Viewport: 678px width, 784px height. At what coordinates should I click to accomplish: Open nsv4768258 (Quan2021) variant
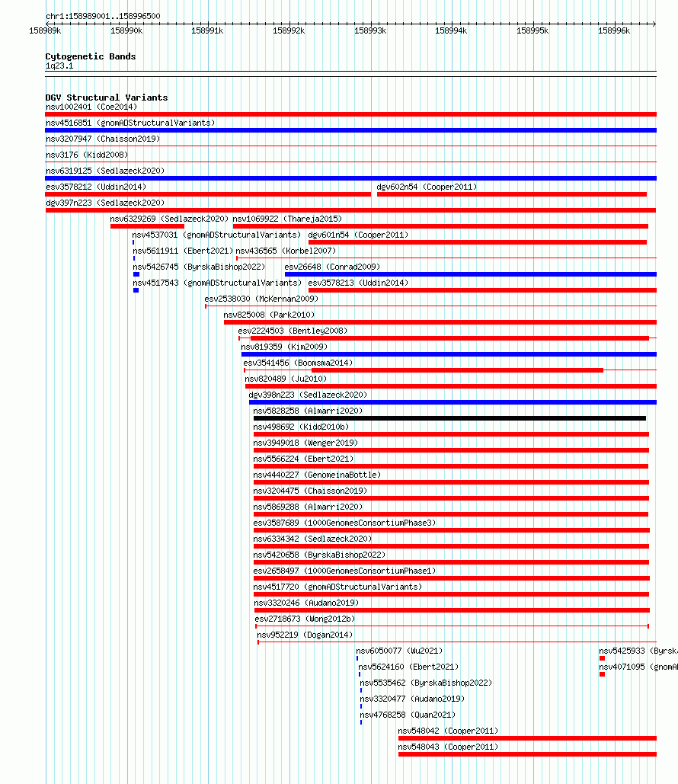click(x=408, y=715)
